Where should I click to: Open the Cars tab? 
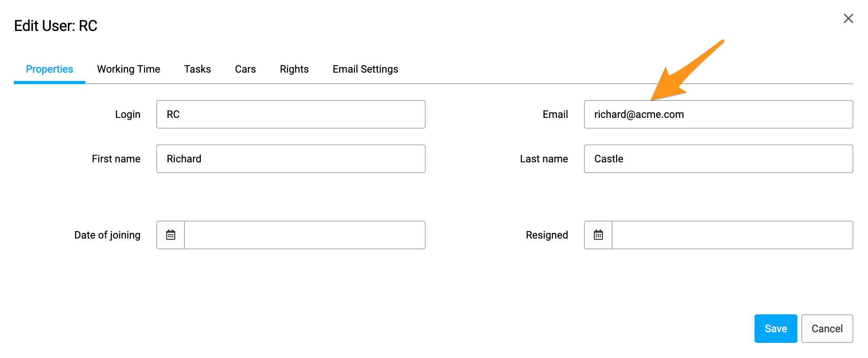pyautogui.click(x=245, y=69)
